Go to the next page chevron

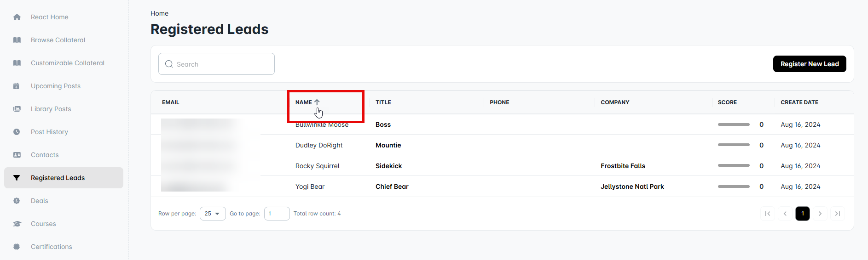point(820,214)
